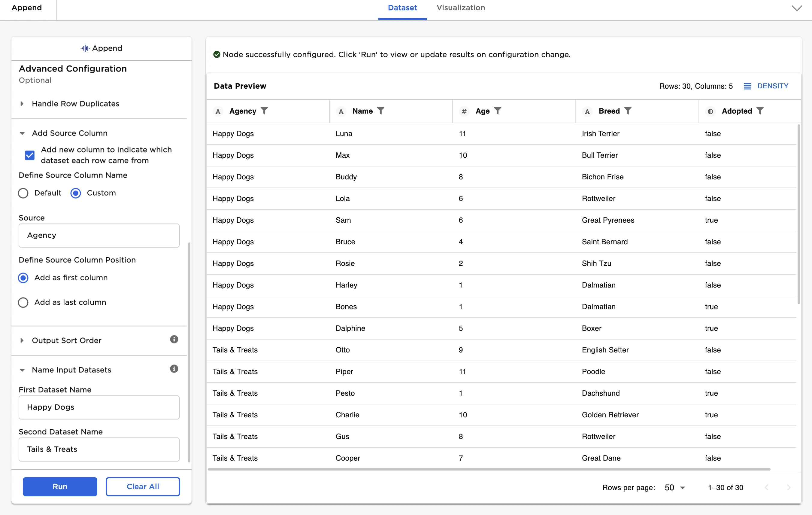Viewport: 812px width, 515px height.
Task: Open the rows per page dropdown
Action: [675, 488]
